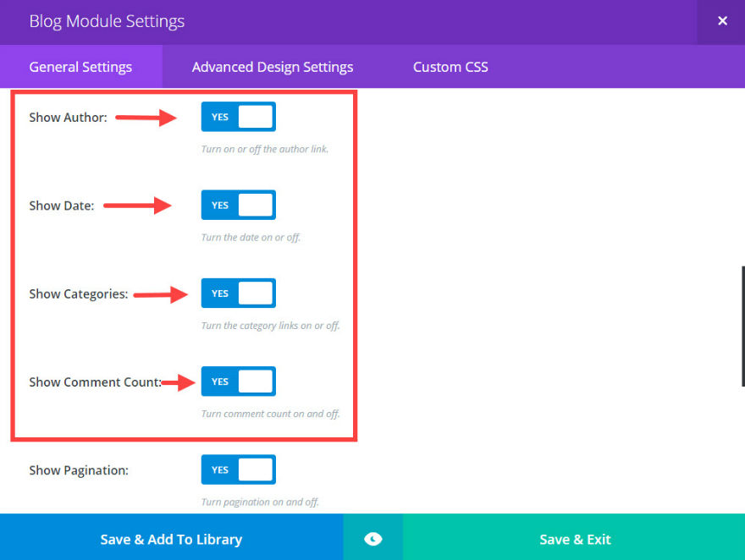Switch off Show Comment Count
The height and width of the screenshot is (560, 745).
[238, 382]
